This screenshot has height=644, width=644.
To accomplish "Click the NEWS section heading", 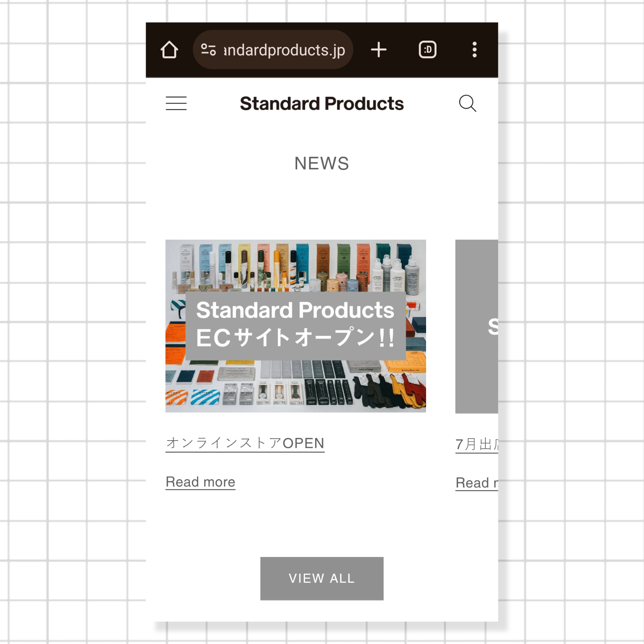I will [322, 164].
